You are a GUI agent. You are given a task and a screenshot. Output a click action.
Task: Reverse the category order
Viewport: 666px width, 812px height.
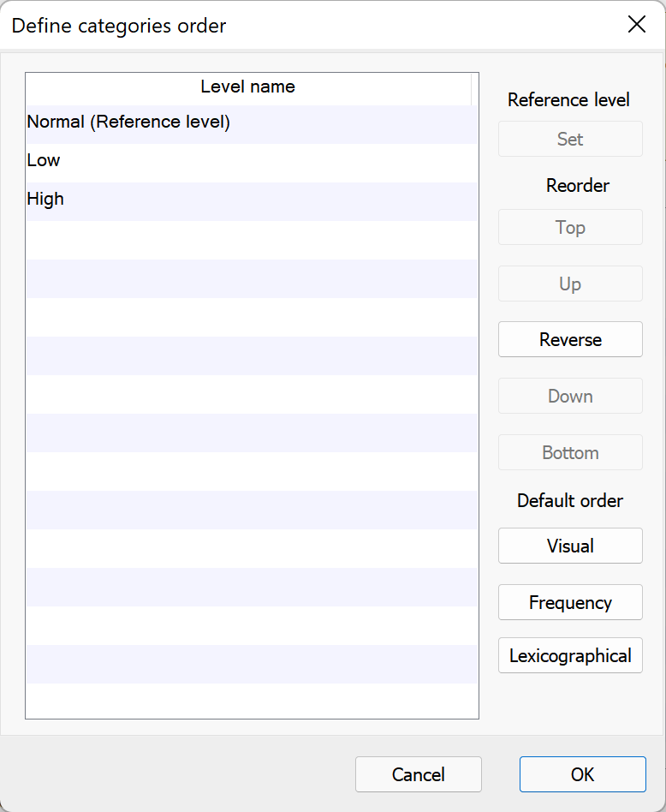pos(570,340)
